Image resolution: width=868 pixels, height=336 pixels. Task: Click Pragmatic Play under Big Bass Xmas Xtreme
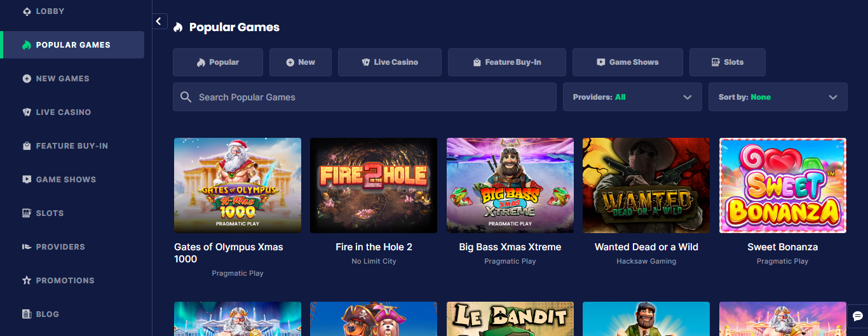tap(510, 261)
